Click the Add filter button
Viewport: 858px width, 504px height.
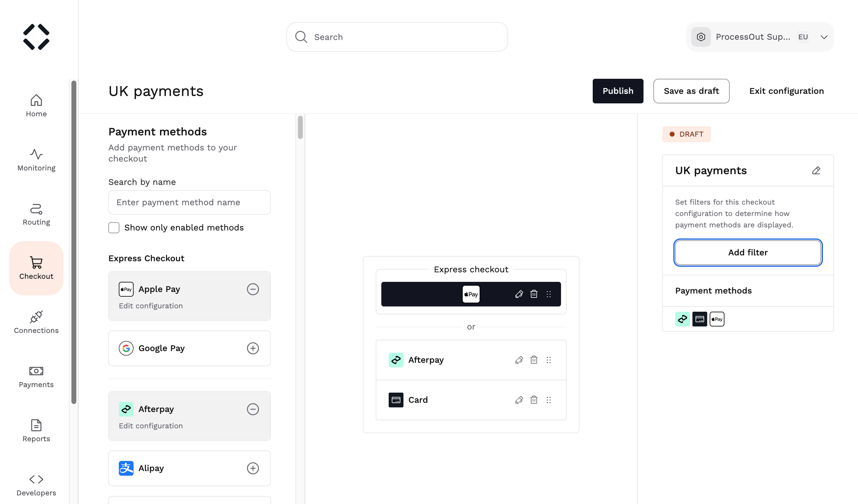(748, 252)
